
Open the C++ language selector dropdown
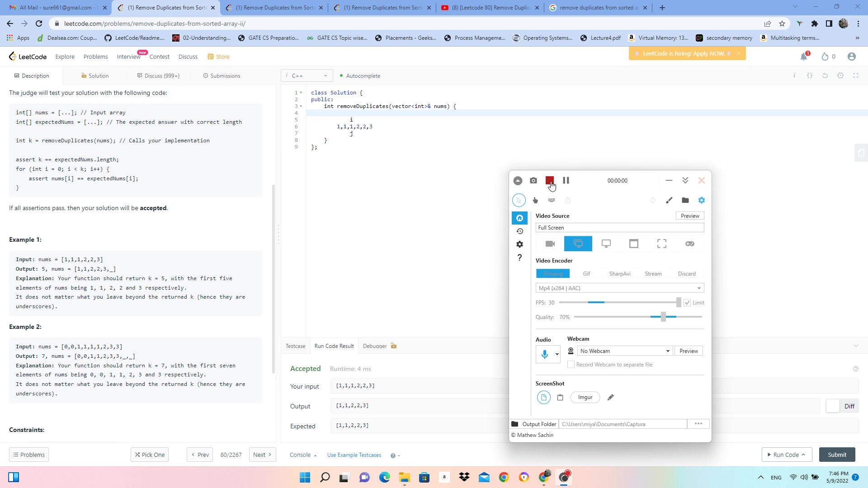coord(307,76)
